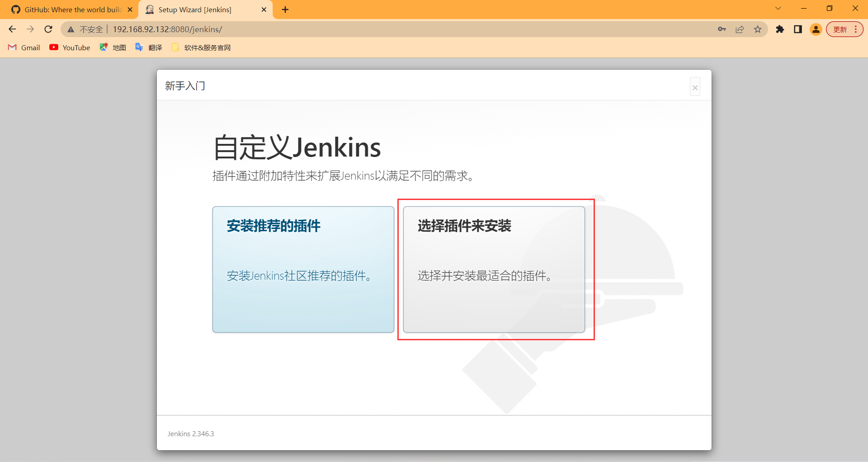The height and width of the screenshot is (462, 868).
Task: Restore down the browser window
Action: pyautogui.click(x=830, y=9)
